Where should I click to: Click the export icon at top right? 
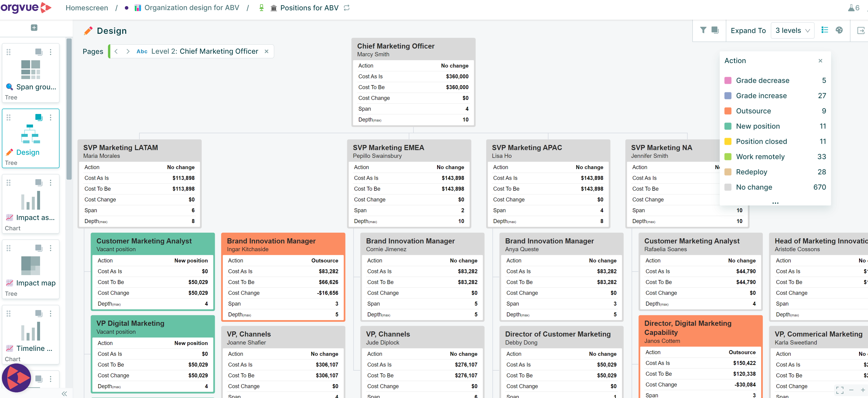point(861,30)
